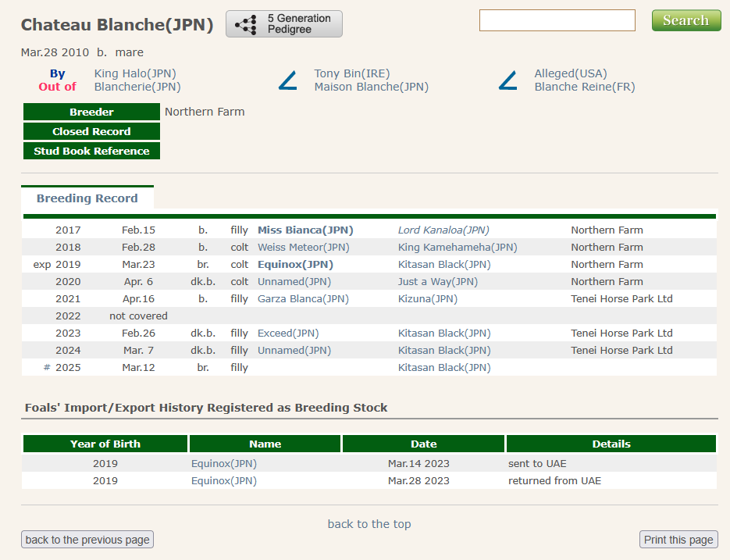Open sire Just a Way(JPN)
Screen dimensions: 730x560
tap(438, 282)
